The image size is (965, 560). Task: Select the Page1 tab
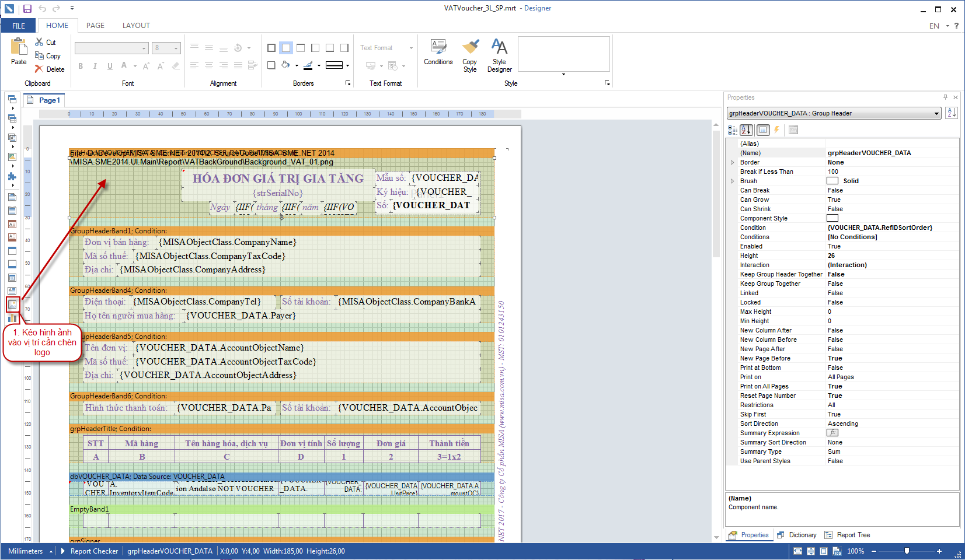click(x=44, y=100)
